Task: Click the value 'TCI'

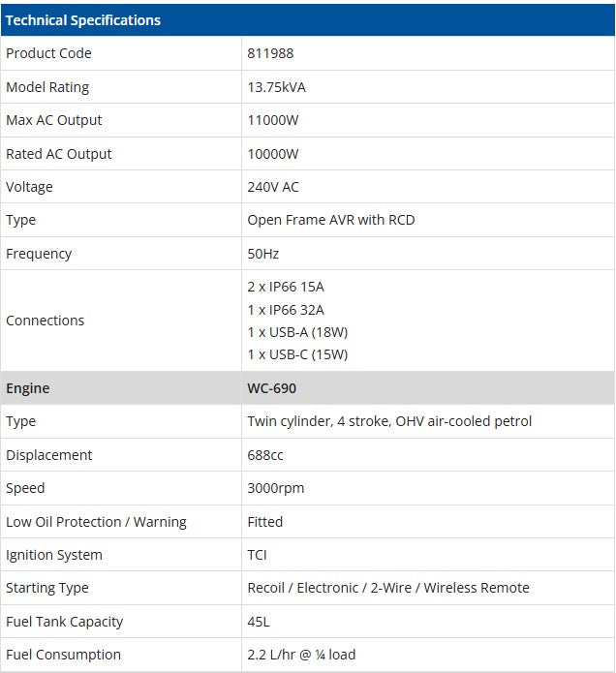Action: coord(257,555)
